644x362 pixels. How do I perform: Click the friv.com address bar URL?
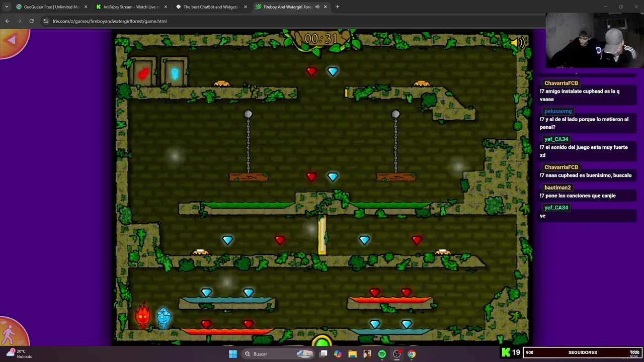pyautogui.click(x=110, y=21)
